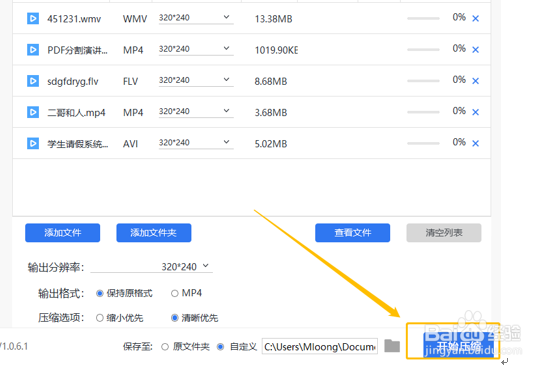Expand the 输出分辨率 dropdown
The height and width of the screenshot is (370, 554).
pos(152,266)
